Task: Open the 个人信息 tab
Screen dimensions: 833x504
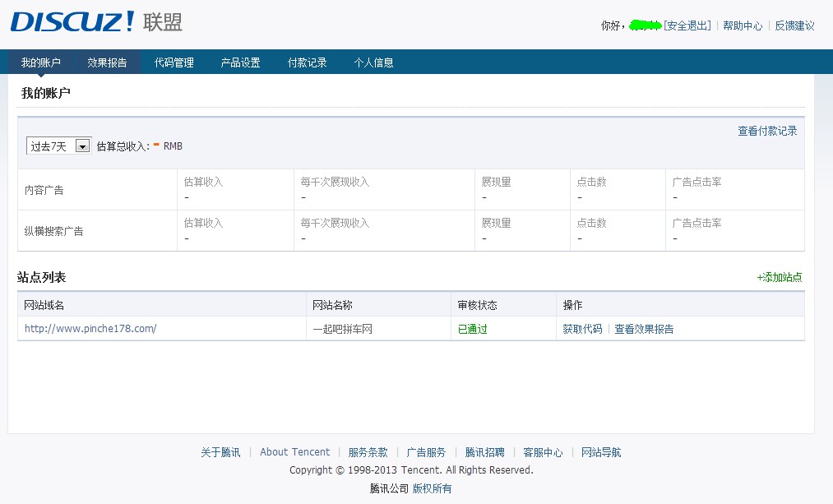Action: (374, 62)
